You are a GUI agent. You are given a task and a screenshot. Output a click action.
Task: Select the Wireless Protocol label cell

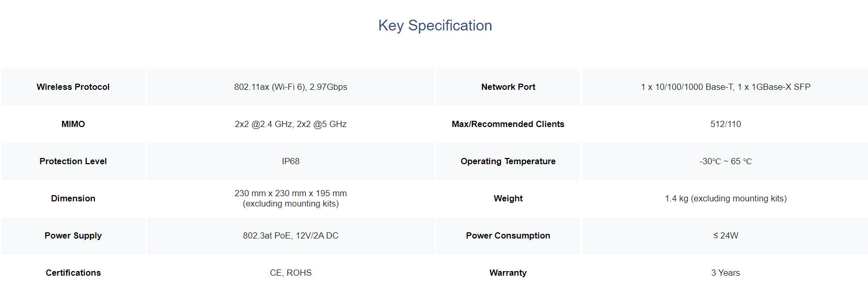click(x=73, y=87)
